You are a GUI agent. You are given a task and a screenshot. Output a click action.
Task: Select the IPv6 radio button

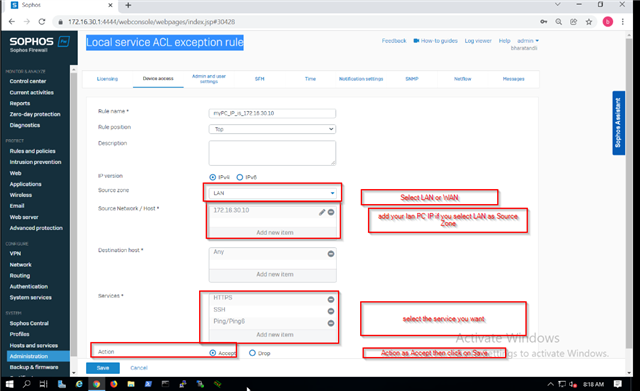pos(240,177)
